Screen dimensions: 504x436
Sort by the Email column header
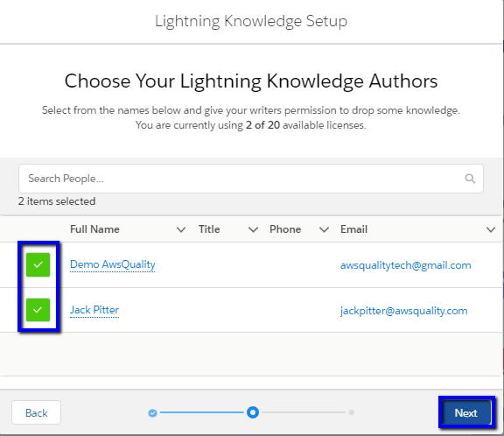[x=353, y=229]
